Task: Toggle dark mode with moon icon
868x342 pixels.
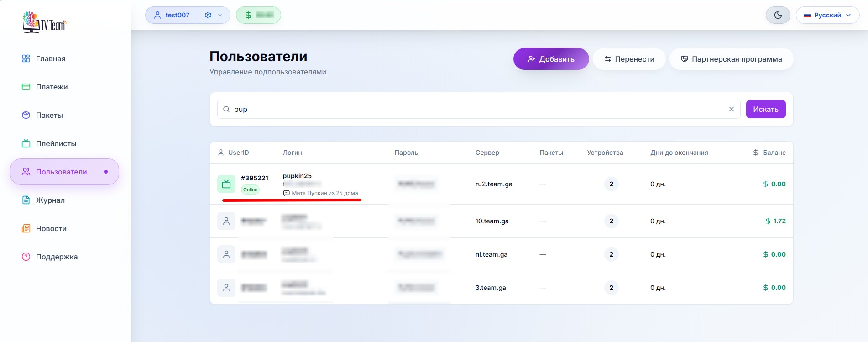Action: coord(778,15)
